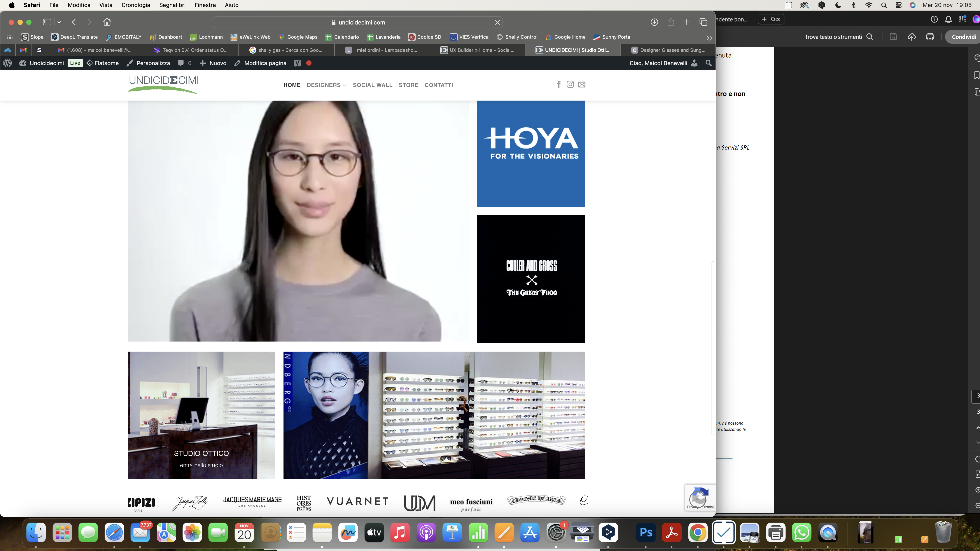The height and width of the screenshot is (551, 980).
Task: Open the Finestra menu
Action: click(x=205, y=5)
